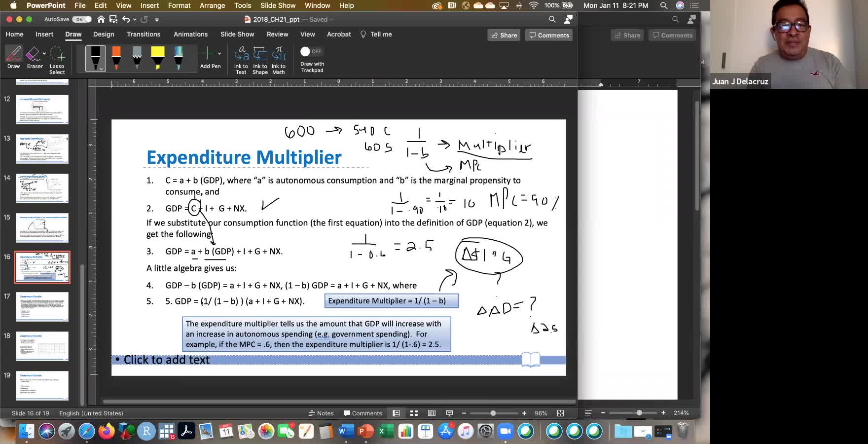The height and width of the screenshot is (444, 868).
Task: Click the Redo icon
Action: point(144,19)
